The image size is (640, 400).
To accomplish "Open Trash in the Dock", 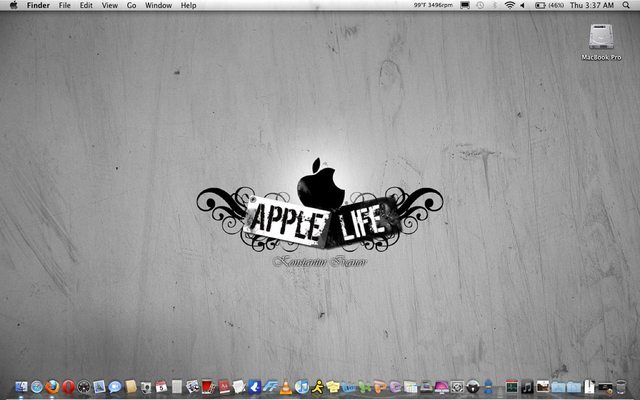I will [x=620, y=387].
